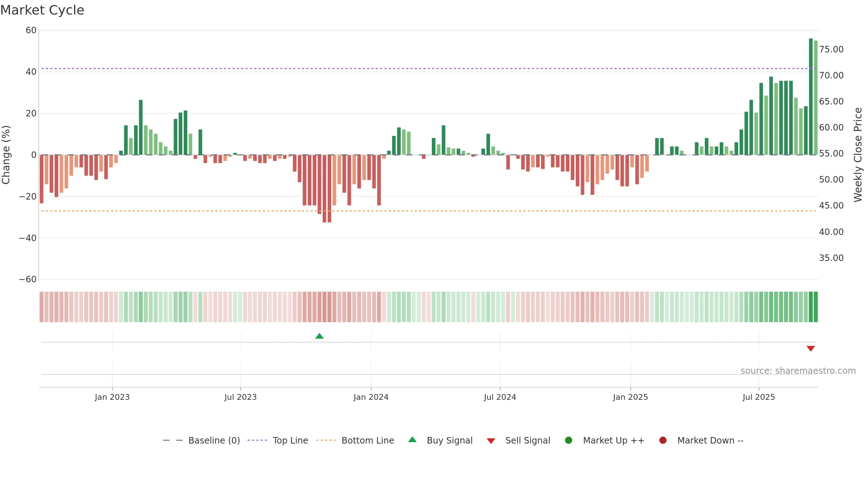
Task: Click the Buy Signal legend triangle icon
Action: point(412,440)
